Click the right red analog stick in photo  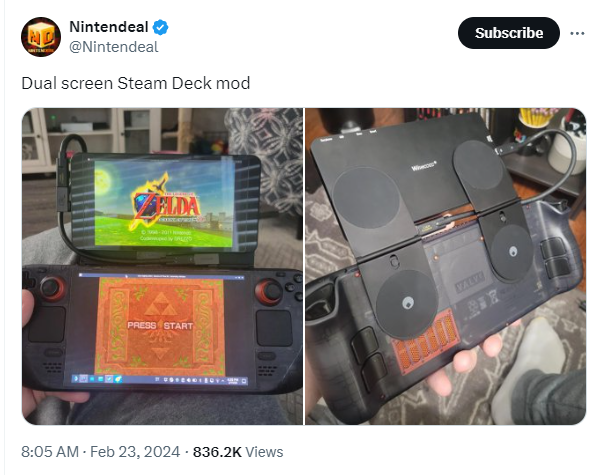coord(269,292)
